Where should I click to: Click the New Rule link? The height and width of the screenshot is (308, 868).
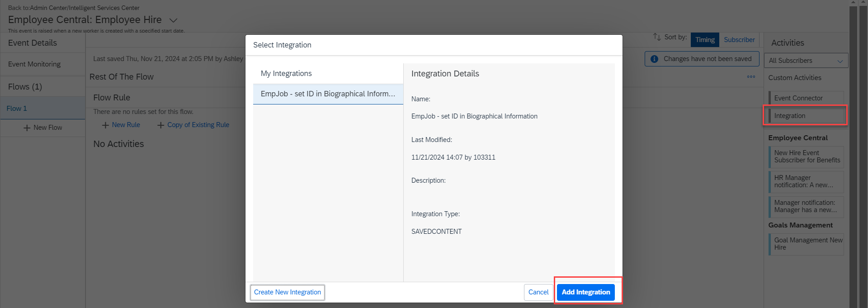tap(126, 125)
